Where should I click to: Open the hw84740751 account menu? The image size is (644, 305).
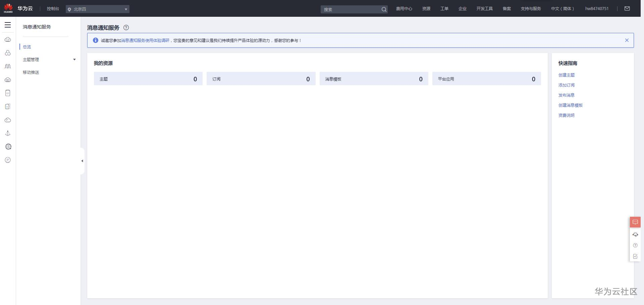pyautogui.click(x=597, y=9)
